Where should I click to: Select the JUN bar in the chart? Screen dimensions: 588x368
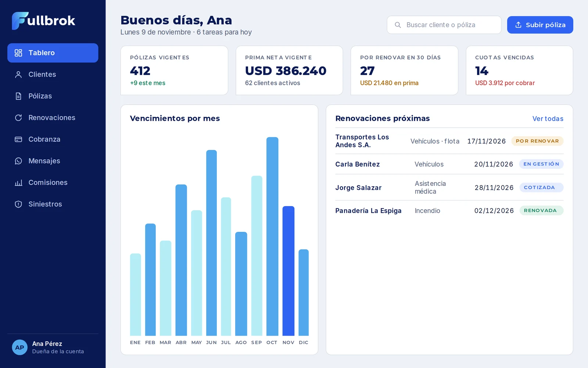click(211, 243)
